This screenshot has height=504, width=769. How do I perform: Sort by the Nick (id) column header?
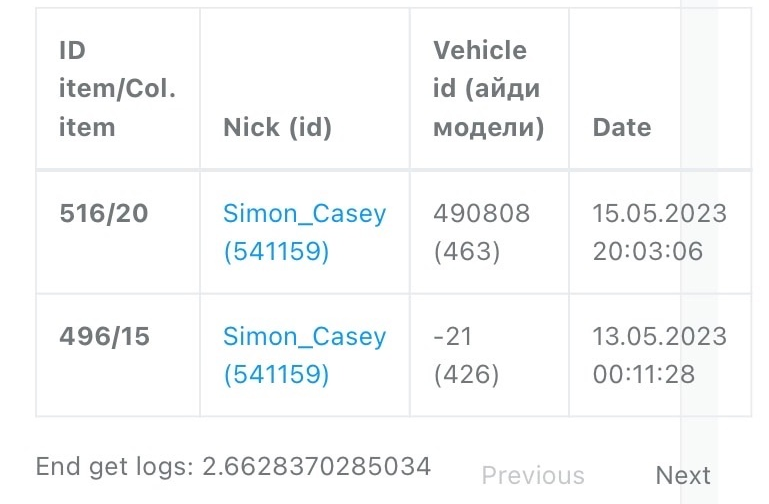pos(277,128)
